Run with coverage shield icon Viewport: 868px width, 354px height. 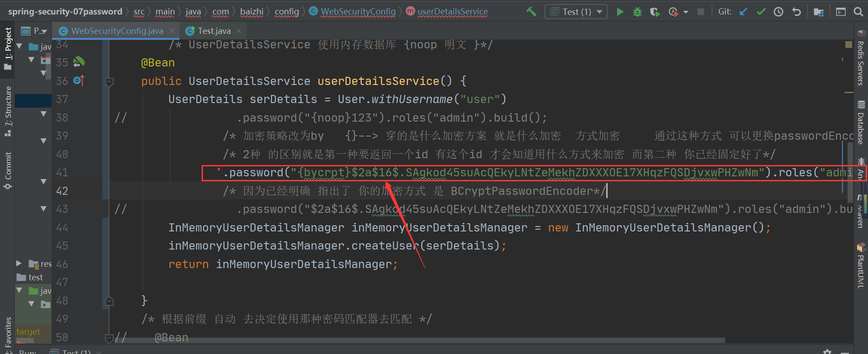[x=655, y=12]
